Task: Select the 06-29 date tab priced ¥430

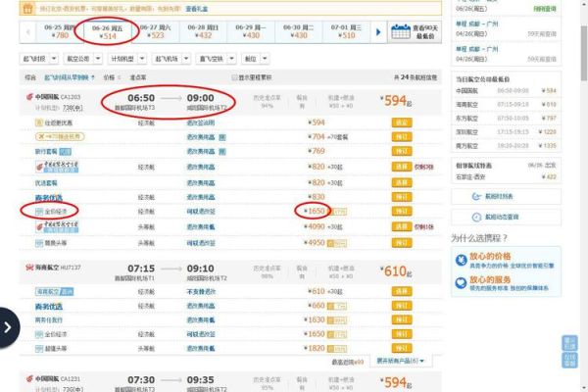Action: pyautogui.click(x=251, y=32)
